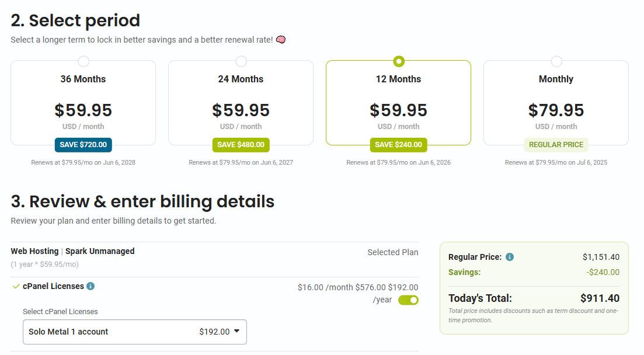Click the dropdown arrow next to $192.00
Screen dimensions: 644x355
click(x=236, y=331)
